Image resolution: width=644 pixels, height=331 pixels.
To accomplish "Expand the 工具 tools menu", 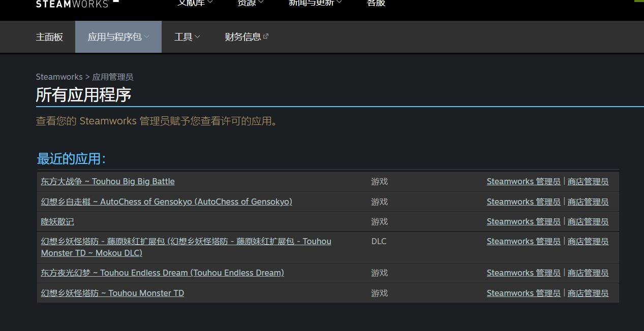I will tap(187, 37).
